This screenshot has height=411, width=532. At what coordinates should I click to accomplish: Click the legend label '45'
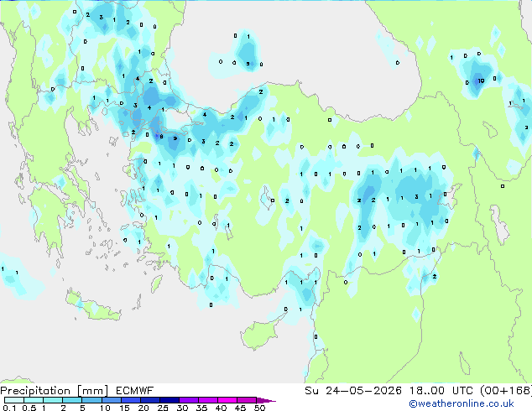[x=240, y=408]
